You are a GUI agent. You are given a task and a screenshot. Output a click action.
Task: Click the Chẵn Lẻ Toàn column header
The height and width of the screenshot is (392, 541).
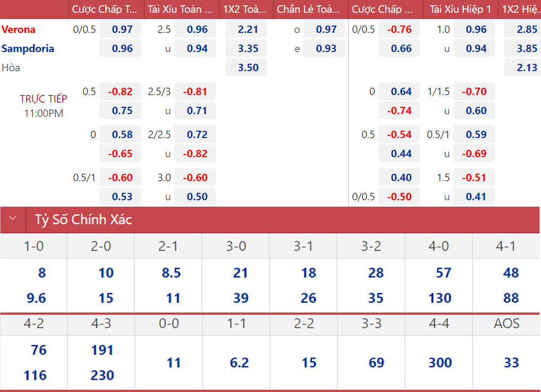311,10
